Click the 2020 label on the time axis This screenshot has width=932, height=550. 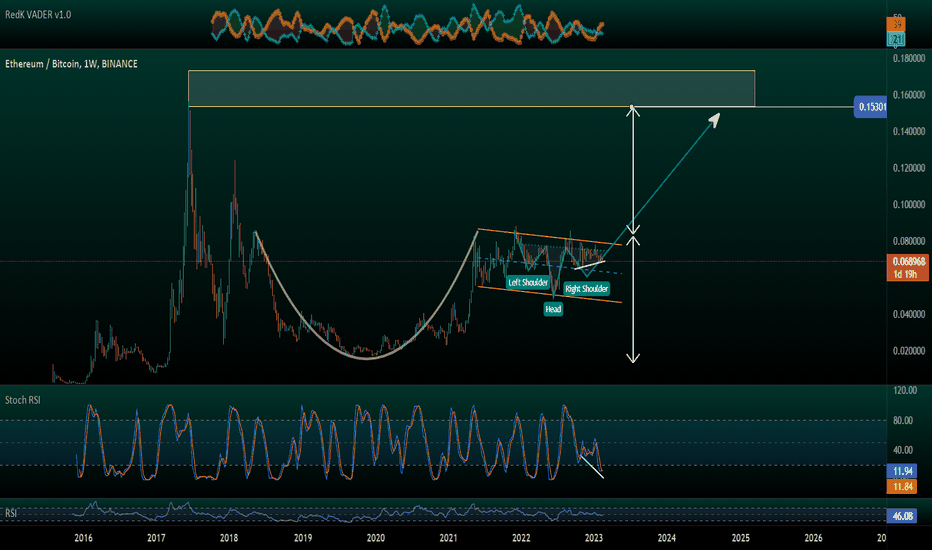pos(375,538)
